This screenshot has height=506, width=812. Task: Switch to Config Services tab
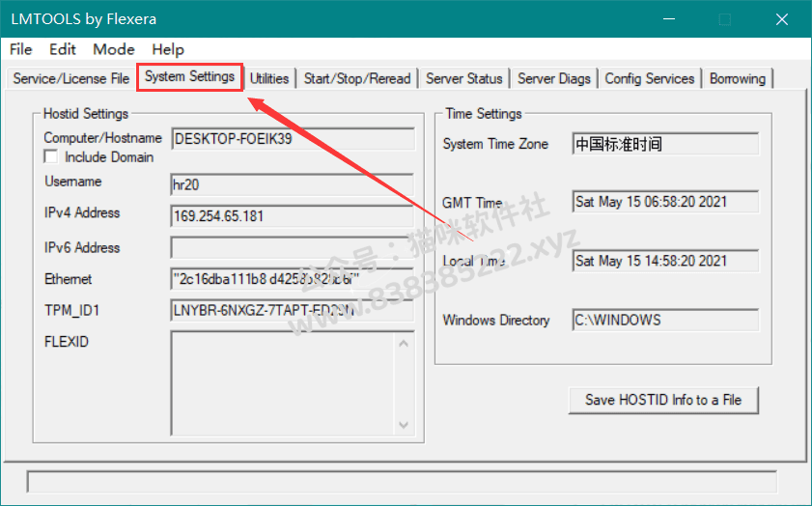[650, 79]
